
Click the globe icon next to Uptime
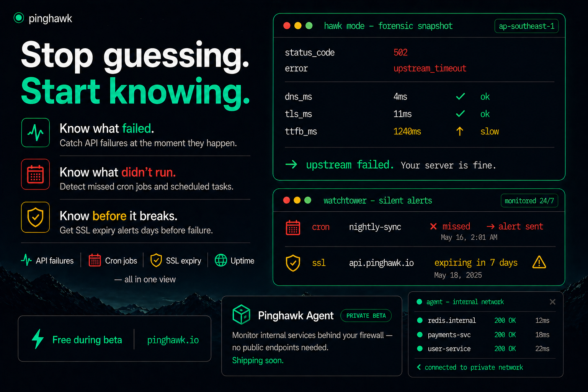point(221,260)
